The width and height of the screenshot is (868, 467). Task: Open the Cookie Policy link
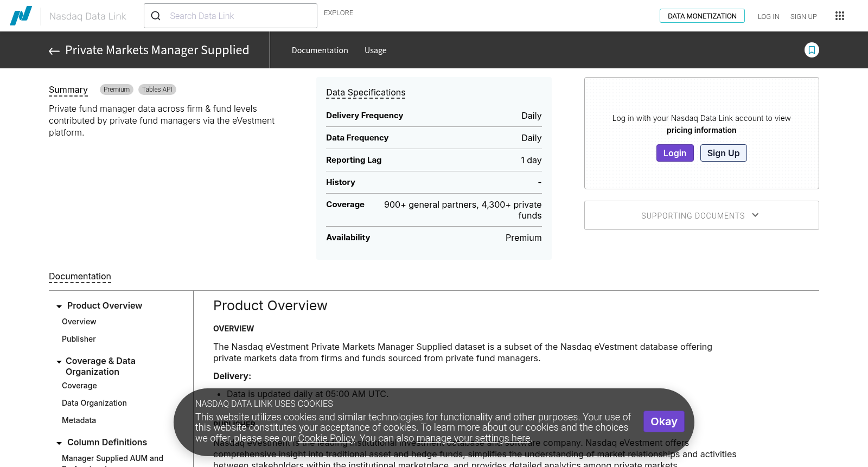click(x=327, y=438)
